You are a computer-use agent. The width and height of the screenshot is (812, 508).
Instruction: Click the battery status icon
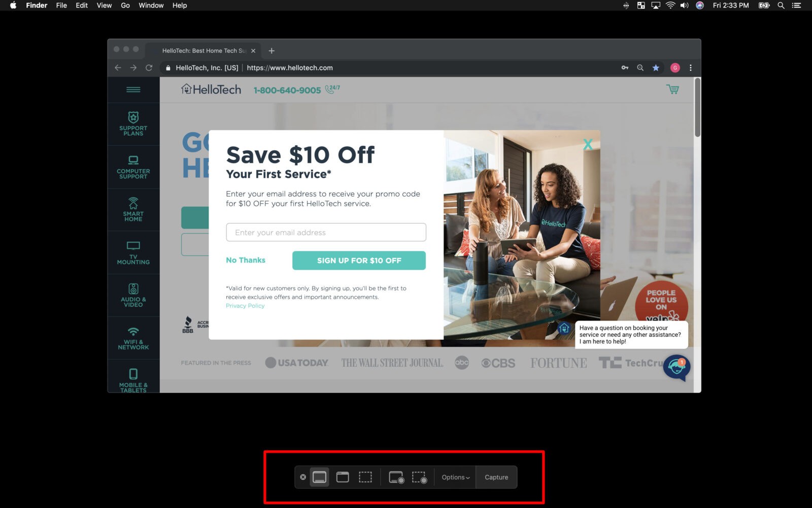coord(764,5)
